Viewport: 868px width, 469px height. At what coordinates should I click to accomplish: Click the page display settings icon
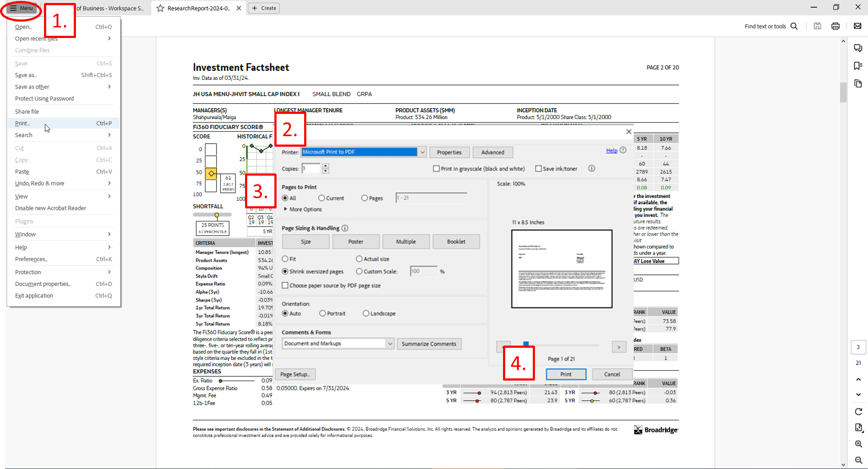[x=858, y=428]
